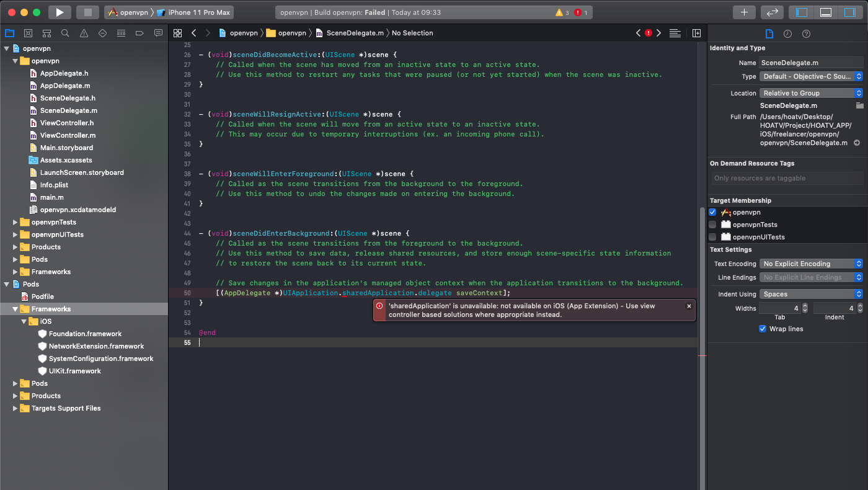Add editor on right
Viewport: 868px width, 490px height.
(696, 33)
